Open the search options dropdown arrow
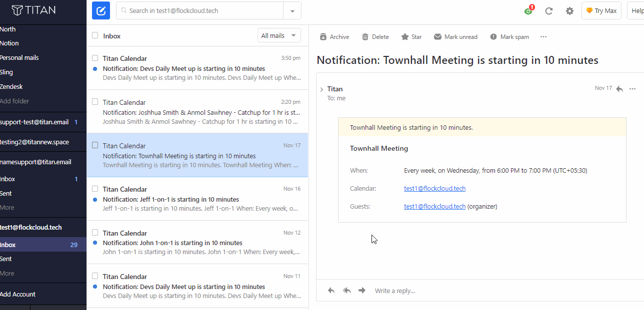Screen dimensions: 644x310 click(x=292, y=10)
